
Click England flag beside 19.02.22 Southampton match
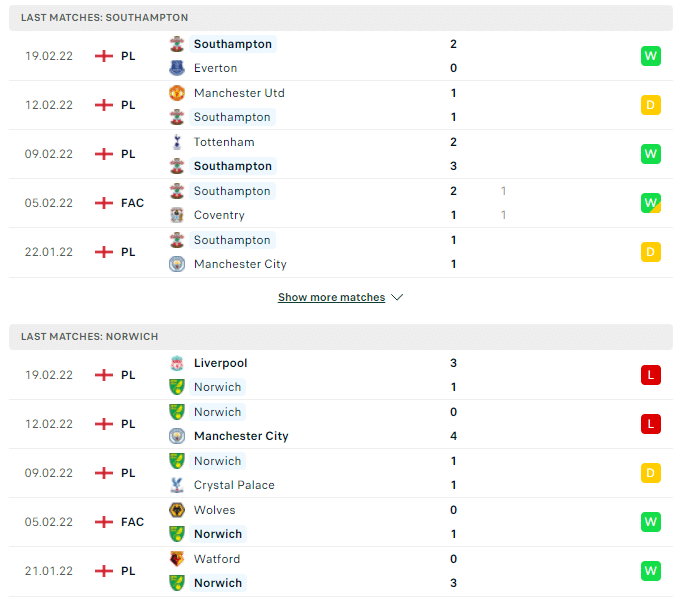coord(104,56)
